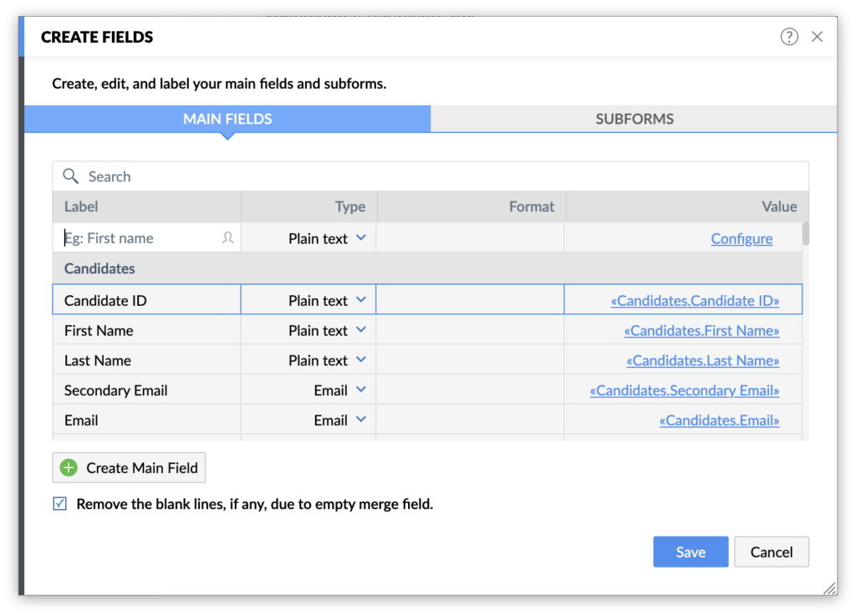
Task: Click the Candidates.Last Name value link
Action: point(702,361)
